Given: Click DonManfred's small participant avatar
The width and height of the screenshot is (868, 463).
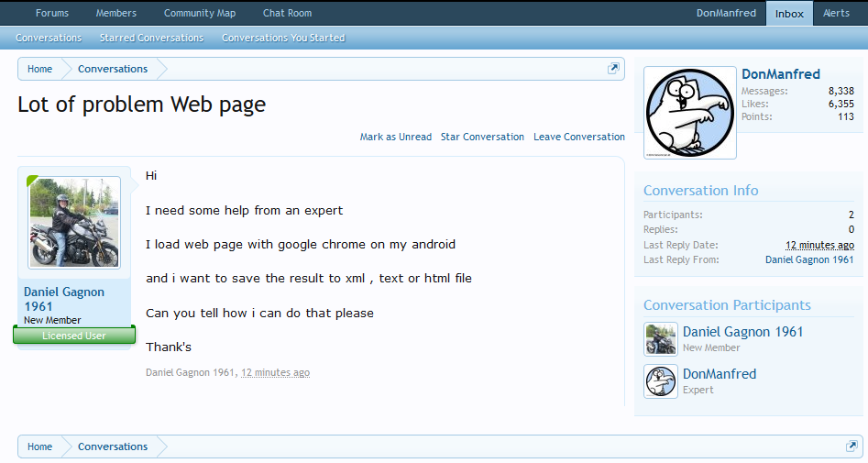Looking at the screenshot, I should pyautogui.click(x=661, y=381).
